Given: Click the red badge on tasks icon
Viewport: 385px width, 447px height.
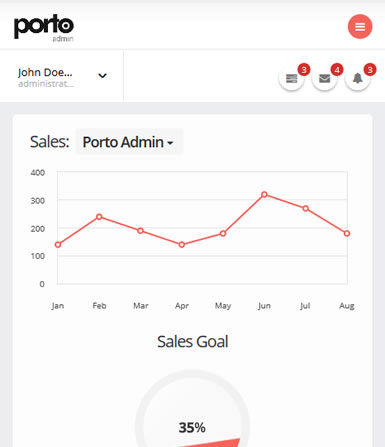Looking at the screenshot, I should click(x=304, y=70).
